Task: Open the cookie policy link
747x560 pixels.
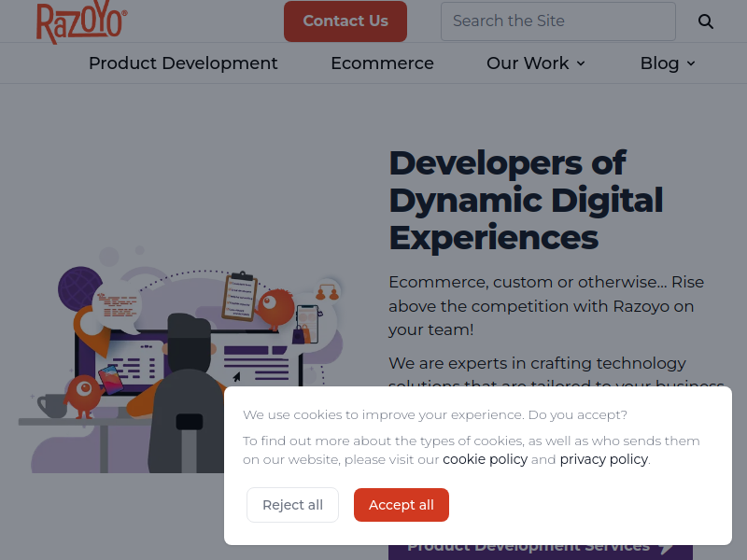Action: 485,459
